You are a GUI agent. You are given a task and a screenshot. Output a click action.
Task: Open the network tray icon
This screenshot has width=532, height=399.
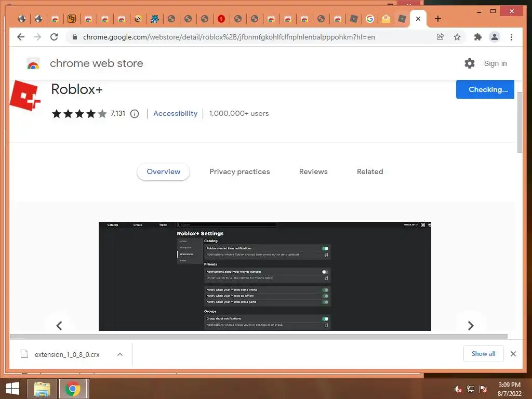pos(471,389)
